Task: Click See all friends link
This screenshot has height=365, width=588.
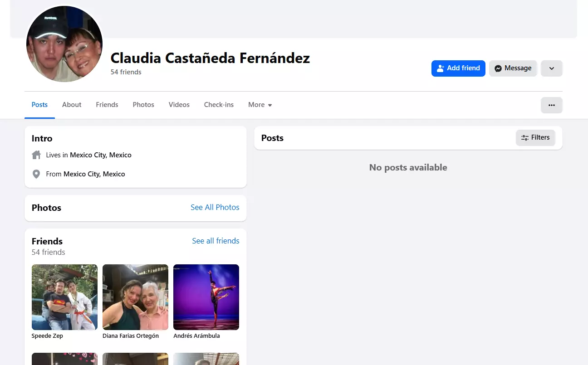Action: click(216, 241)
